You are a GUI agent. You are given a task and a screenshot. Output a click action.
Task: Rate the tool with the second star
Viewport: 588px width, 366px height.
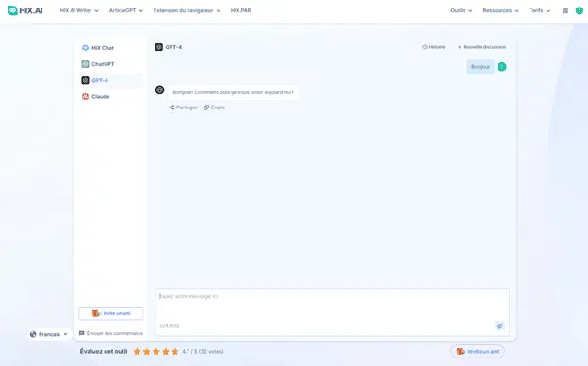pos(147,351)
